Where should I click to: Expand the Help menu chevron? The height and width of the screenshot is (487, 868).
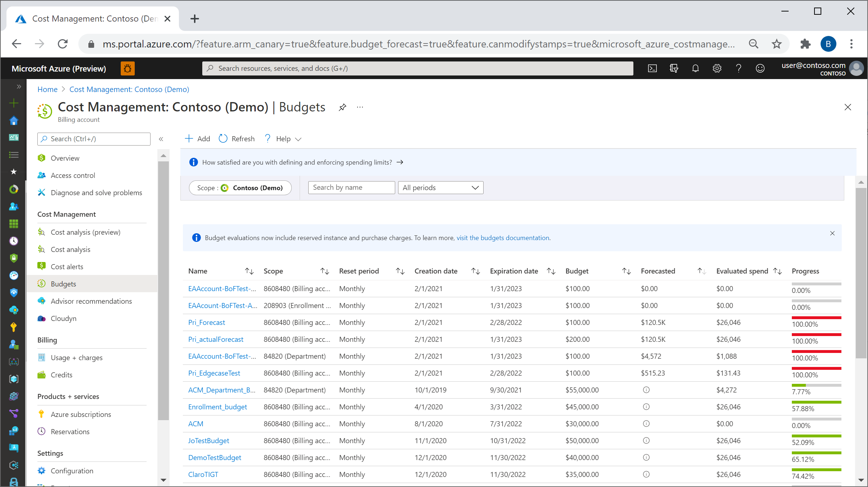coord(298,139)
